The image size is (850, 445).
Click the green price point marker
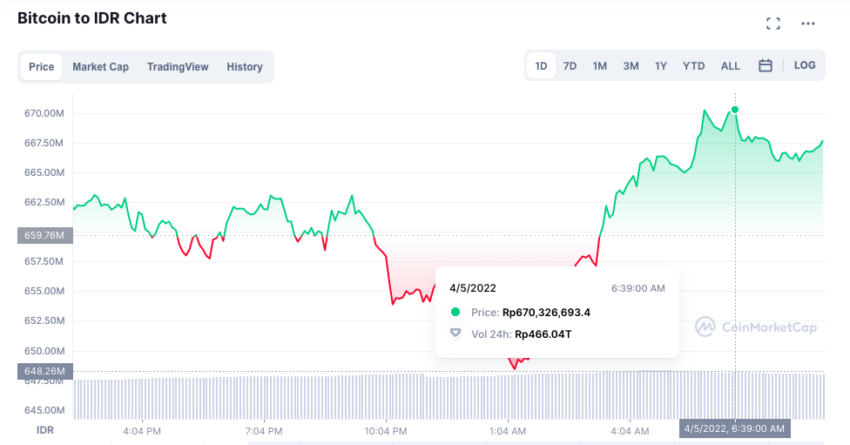735,109
